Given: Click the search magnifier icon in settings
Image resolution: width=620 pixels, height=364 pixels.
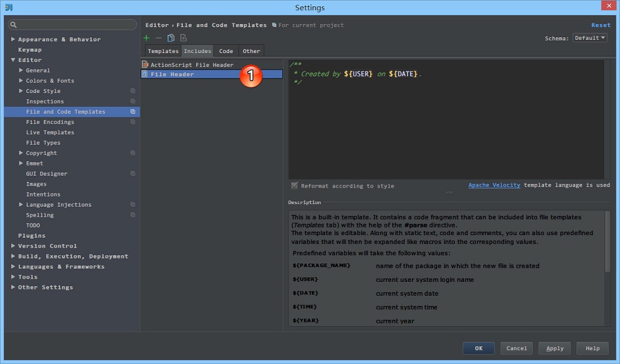Looking at the screenshot, I should pyautogui.click(x=13, y=25).
